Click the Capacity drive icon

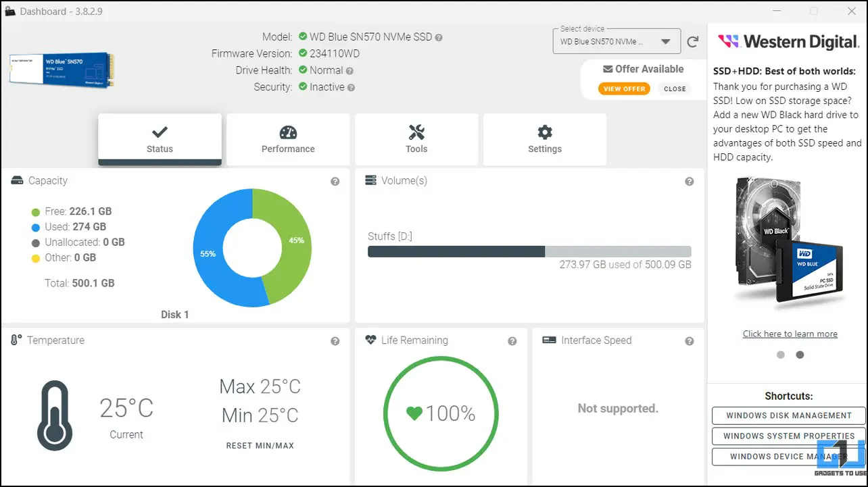(18, 181)
